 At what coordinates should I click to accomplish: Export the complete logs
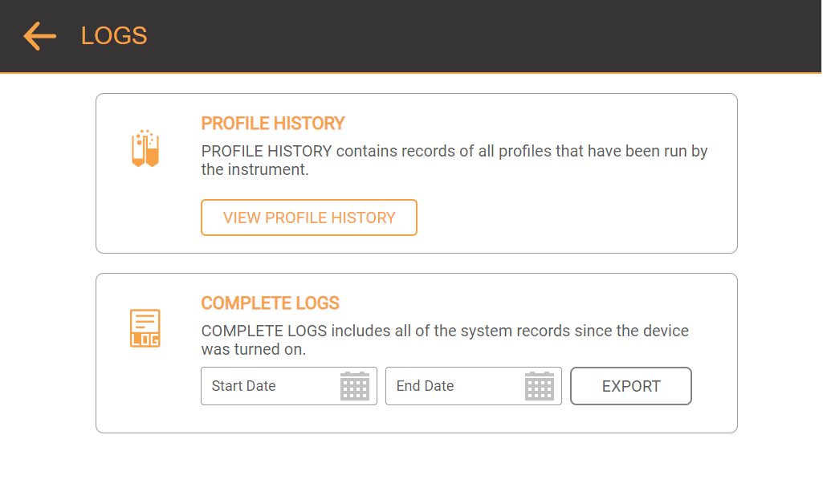click(631, 386)
